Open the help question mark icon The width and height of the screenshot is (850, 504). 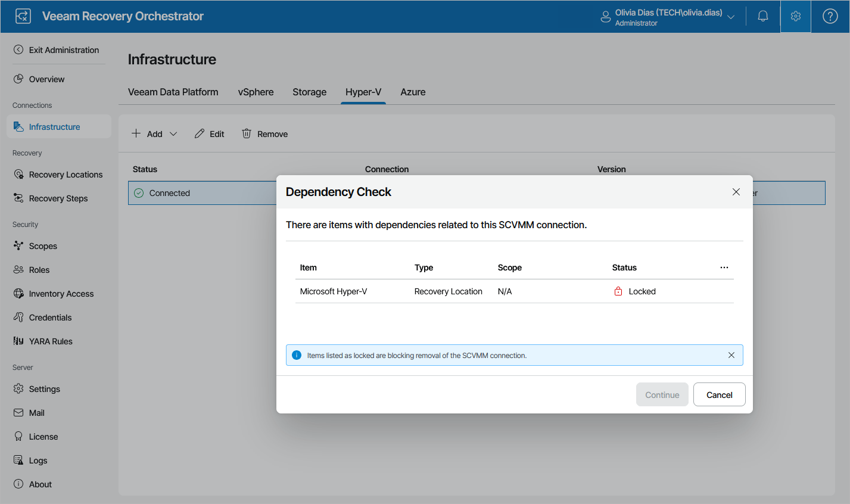pyautogui.click(x=830, y=16)
